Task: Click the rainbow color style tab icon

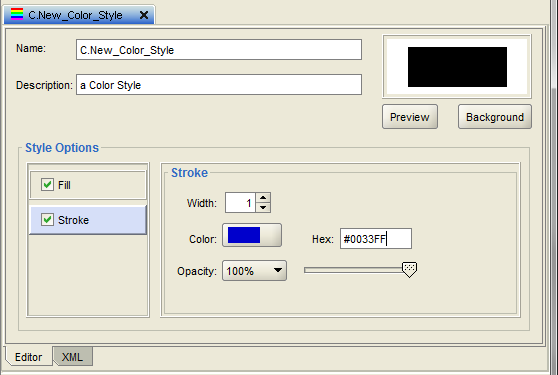Action: pos(17,14)
